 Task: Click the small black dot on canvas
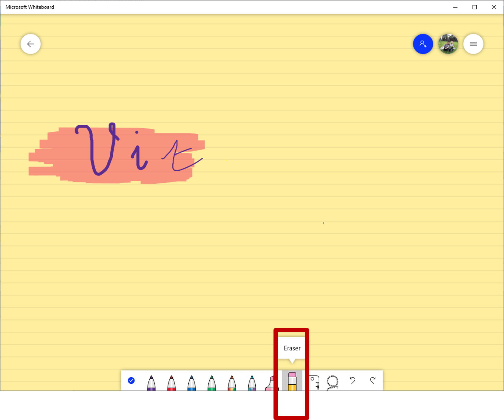(324, 223)
